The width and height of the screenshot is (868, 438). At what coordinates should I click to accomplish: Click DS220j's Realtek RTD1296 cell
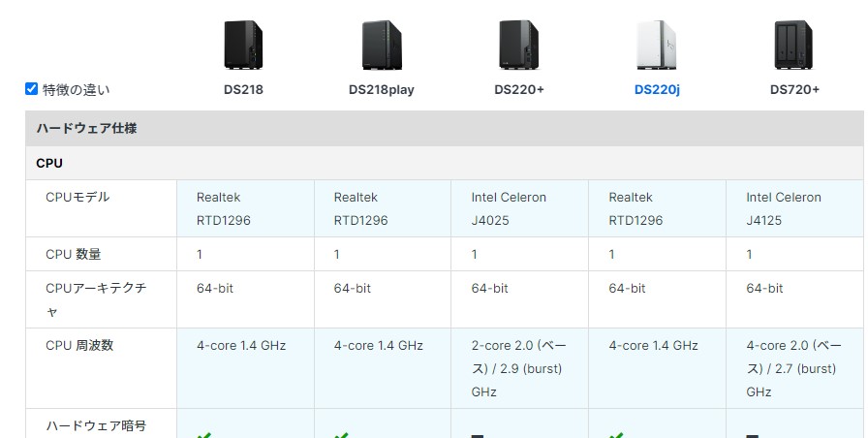point(657,208)
